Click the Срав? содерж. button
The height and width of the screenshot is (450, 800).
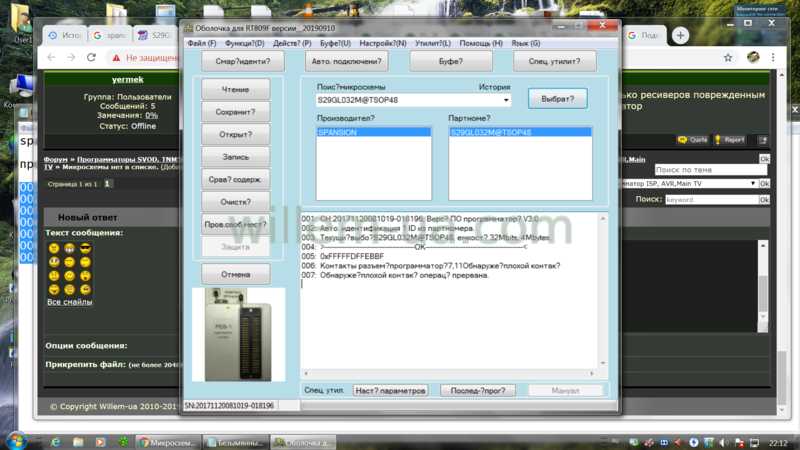[235, 179]
